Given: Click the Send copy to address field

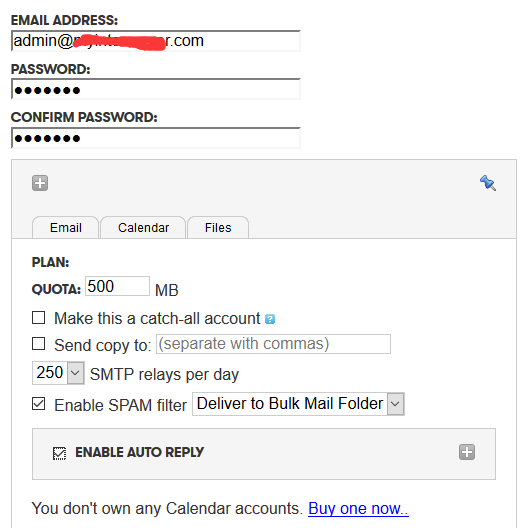Looking at the screenshot, I should [273, 344].
